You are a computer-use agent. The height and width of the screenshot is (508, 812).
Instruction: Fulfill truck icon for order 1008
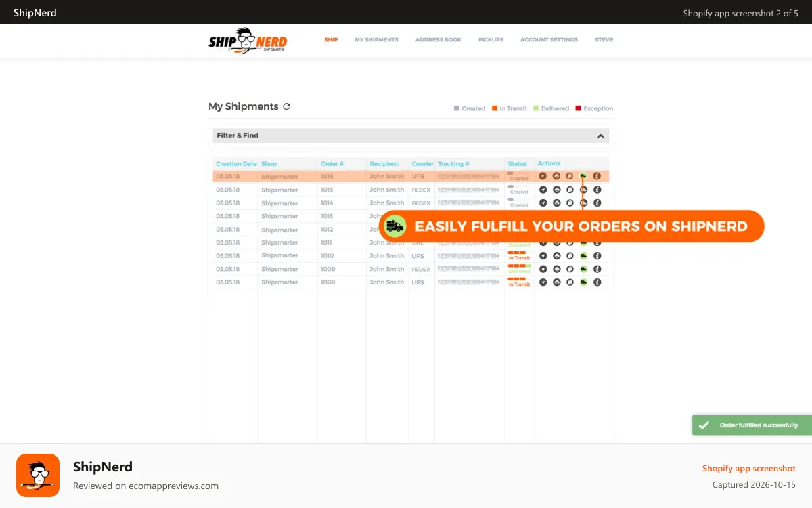click(583, 282)
